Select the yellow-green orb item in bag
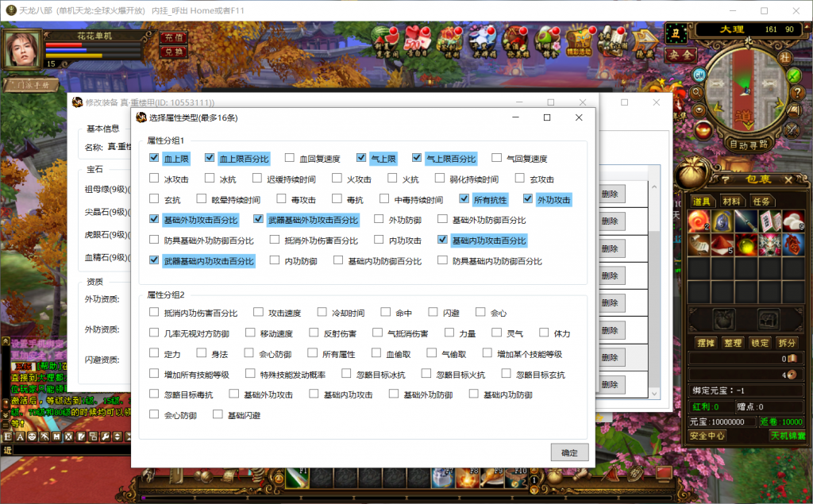 tap(746, 244)
